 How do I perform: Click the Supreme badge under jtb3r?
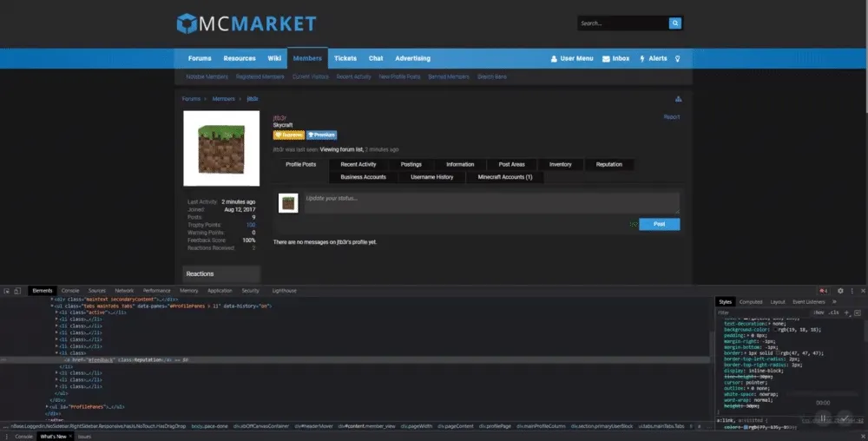tap(288, 135)
